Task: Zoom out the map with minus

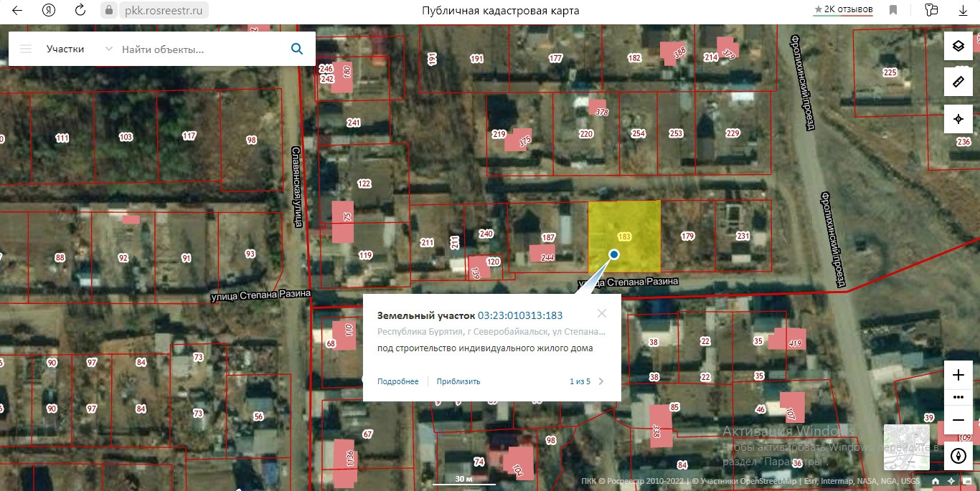Action: (x=958, y=419)
